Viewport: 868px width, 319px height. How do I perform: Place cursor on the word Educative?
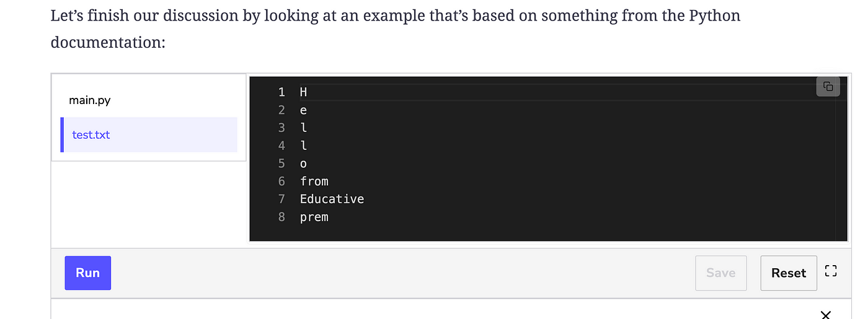point(332,199)
